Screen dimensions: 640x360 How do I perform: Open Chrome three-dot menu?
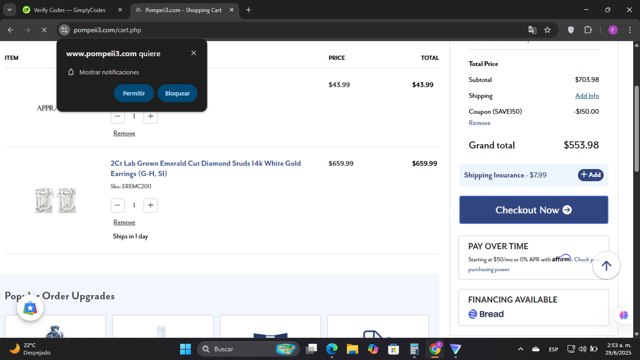coord(630,30)
